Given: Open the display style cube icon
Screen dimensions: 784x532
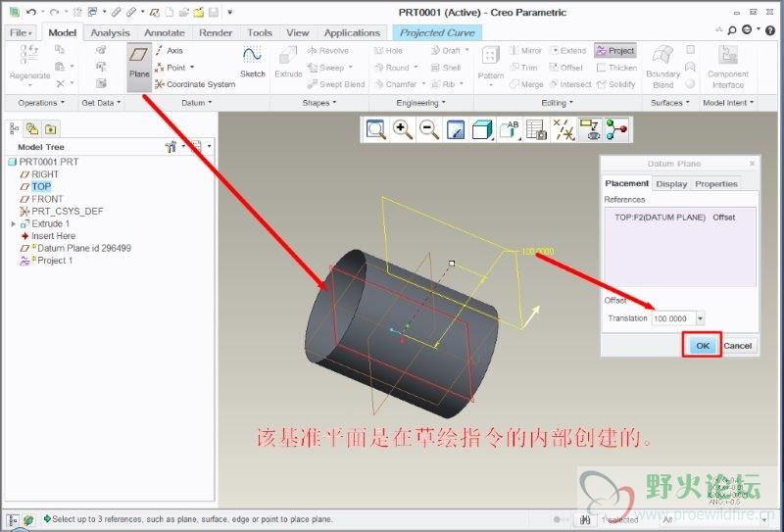Looking at the screenshot, I should click(x=482, y=129).
